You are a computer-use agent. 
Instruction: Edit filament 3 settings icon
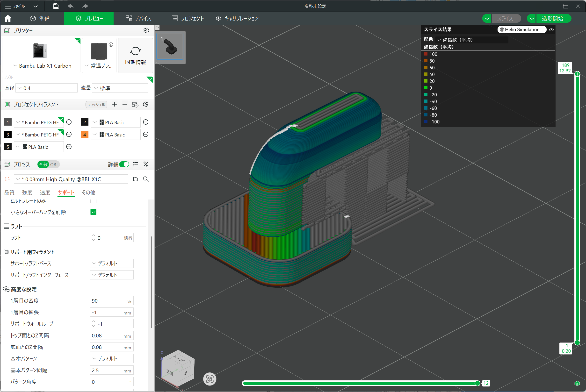coord(69,135)
